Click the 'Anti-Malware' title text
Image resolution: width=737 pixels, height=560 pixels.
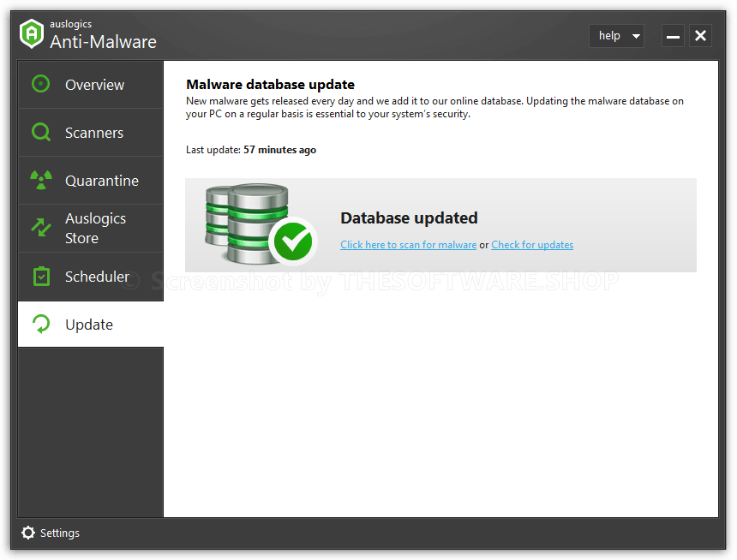[x=104, y=42]
